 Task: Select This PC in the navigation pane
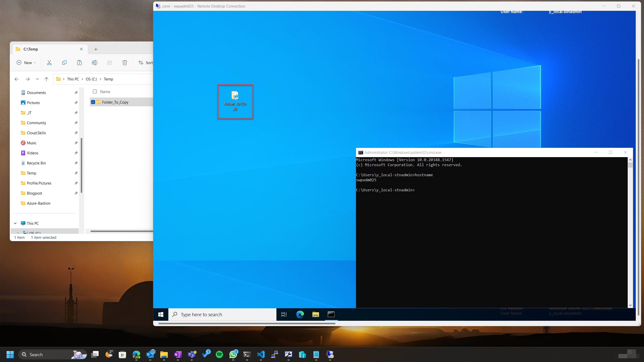click(x=33, y=223)
